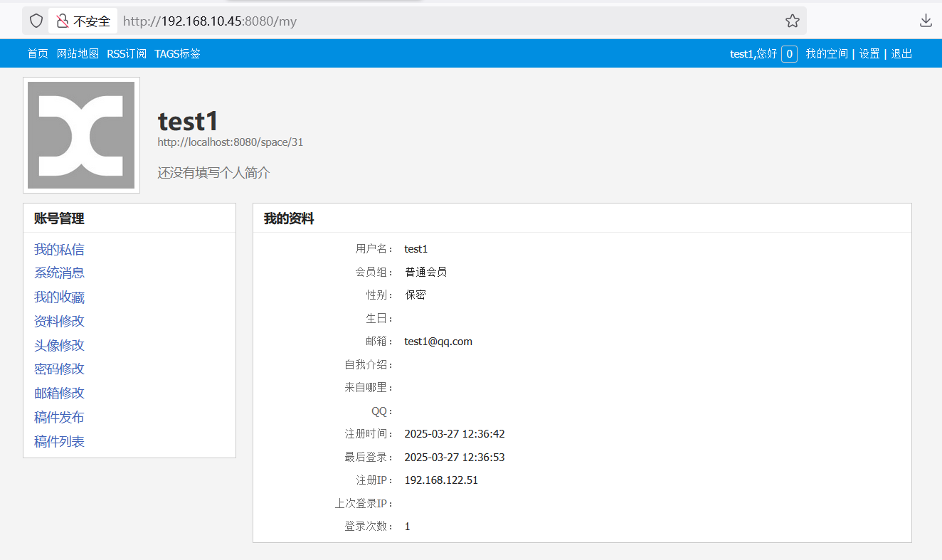The height and width of the screenshot is (560, 942).
Task: Open the browser downloads icon
Action: (x=926, y=21)
